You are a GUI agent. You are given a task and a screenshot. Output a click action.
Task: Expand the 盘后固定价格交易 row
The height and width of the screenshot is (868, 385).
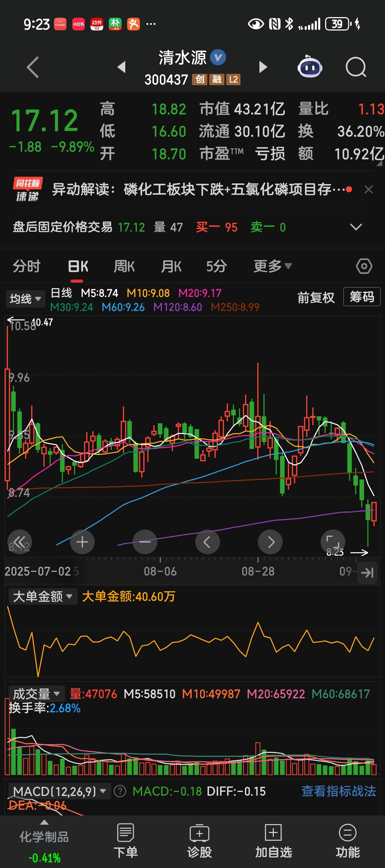356,227
